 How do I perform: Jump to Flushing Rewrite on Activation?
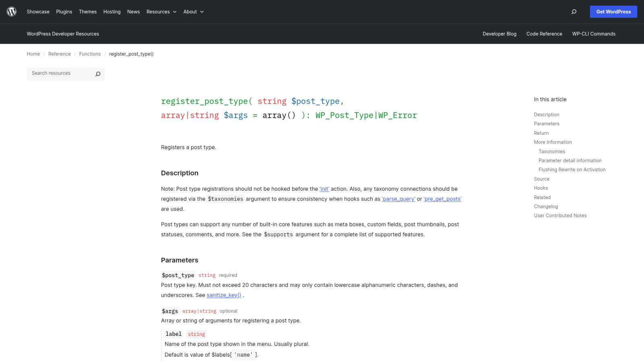click(572, 170)
